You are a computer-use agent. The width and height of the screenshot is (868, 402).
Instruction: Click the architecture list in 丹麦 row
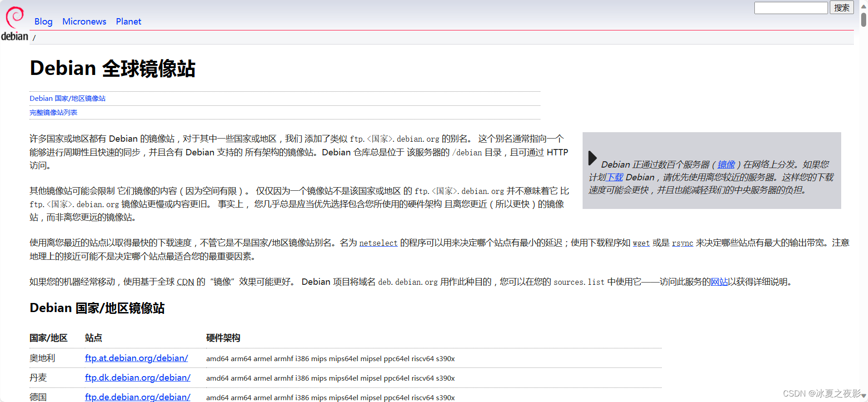tap(330, 378)
